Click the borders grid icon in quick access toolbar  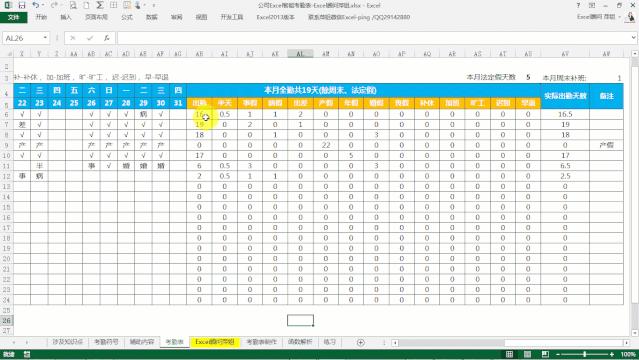tap(114, 5)
